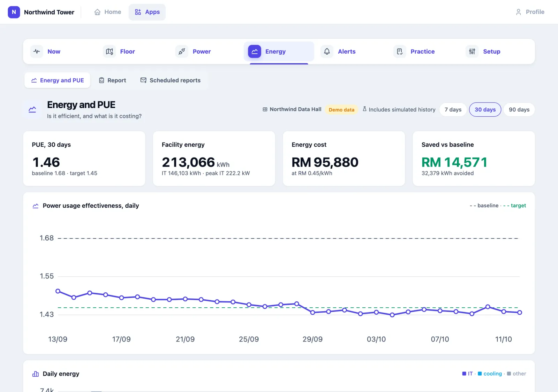Click the Energy cost RM 95,880 value
558x392 pixels.
click(x=325, y=162)
